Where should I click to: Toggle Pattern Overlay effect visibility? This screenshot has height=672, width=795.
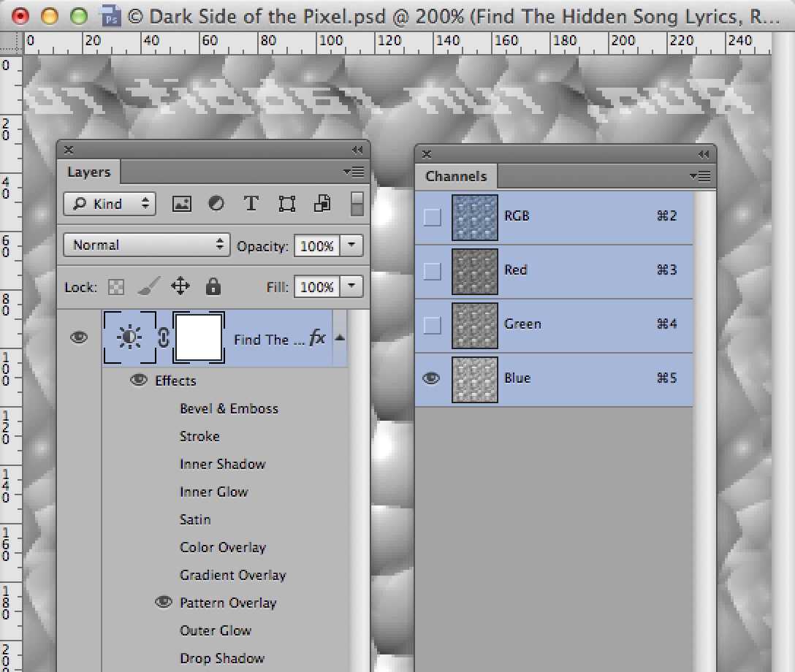click(164, 603)
